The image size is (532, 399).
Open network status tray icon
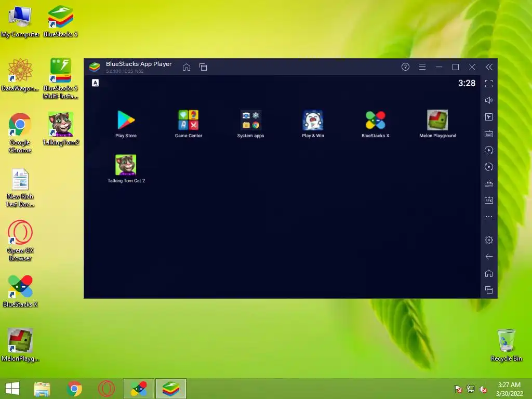coord(471,389)
